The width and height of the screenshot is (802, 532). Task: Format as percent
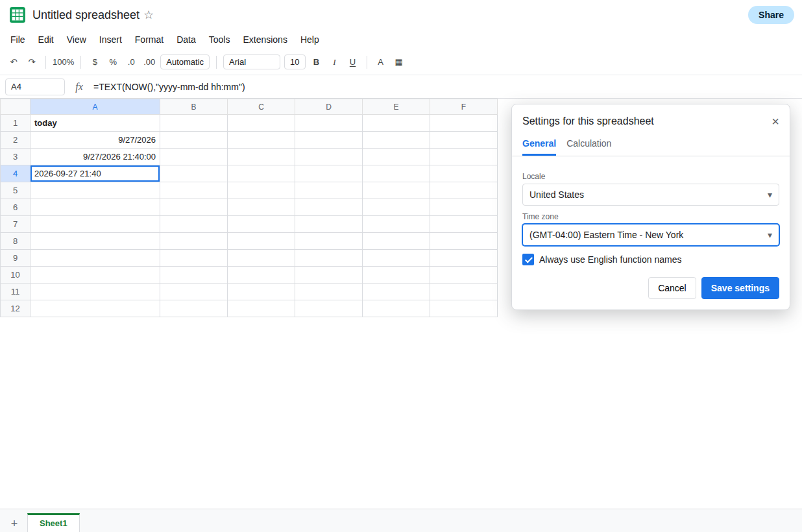pos(113,62)
